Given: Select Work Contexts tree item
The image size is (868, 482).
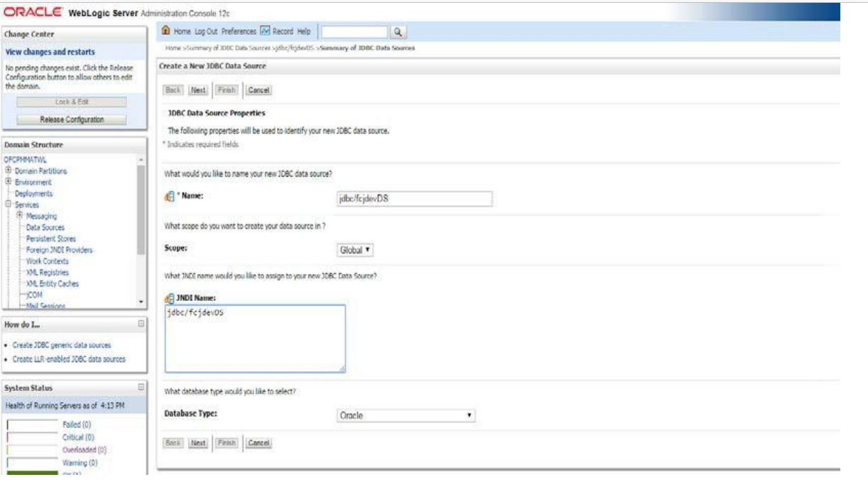Looking at the screenshot, I should [47, 261].
